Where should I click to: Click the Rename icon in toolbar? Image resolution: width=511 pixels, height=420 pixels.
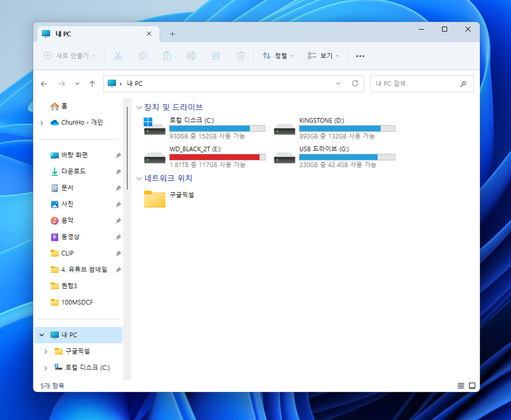click(192, 56)
